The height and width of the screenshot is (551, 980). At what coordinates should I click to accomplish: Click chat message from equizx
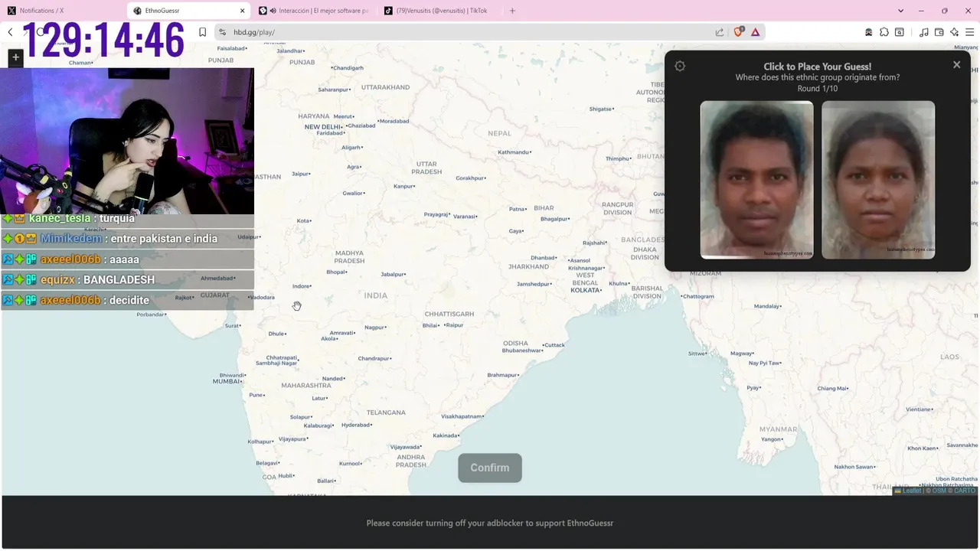[127, 280]
